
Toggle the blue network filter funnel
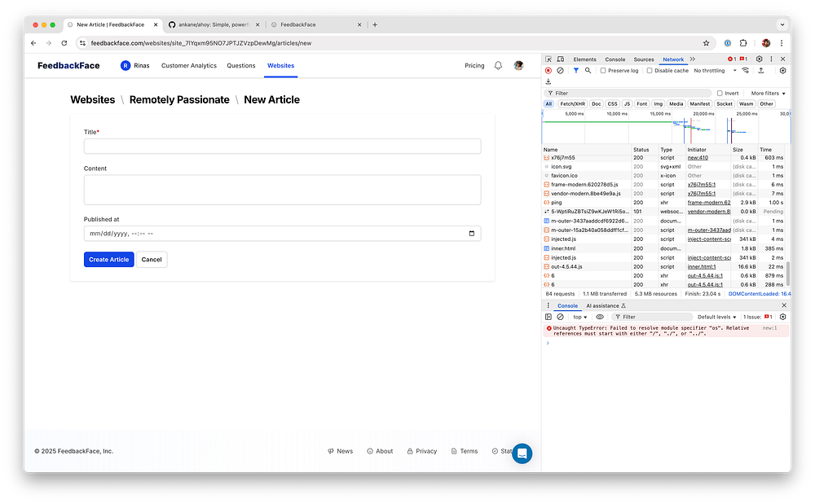coord(576,71)
